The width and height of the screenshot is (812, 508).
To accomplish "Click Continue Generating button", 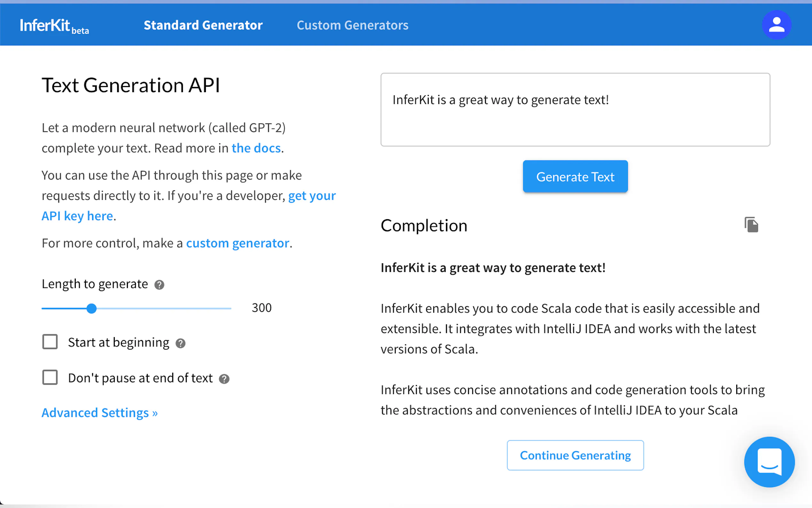I will (x=575, y=455).
